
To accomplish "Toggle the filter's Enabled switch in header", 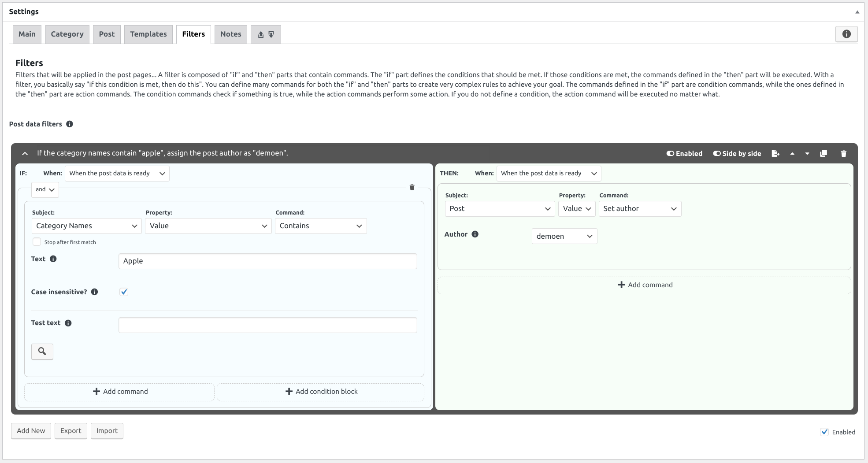I will point(684,153).
